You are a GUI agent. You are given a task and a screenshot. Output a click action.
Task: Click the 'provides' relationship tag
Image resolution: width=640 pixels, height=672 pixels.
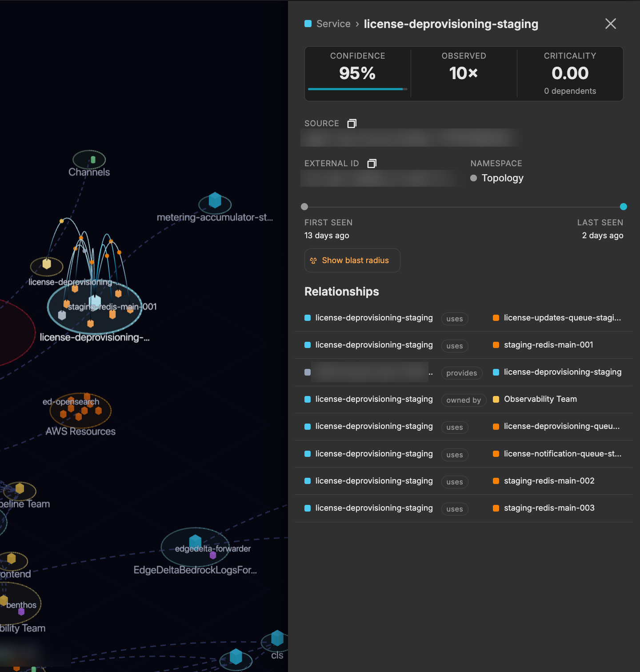click(x=462, y=373)
